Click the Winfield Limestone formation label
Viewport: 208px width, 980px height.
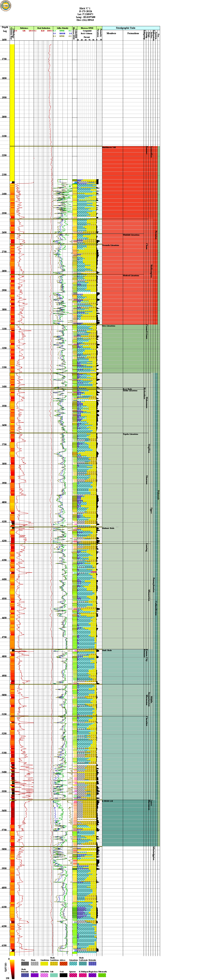pyautogui.click(x=131, y=235)
